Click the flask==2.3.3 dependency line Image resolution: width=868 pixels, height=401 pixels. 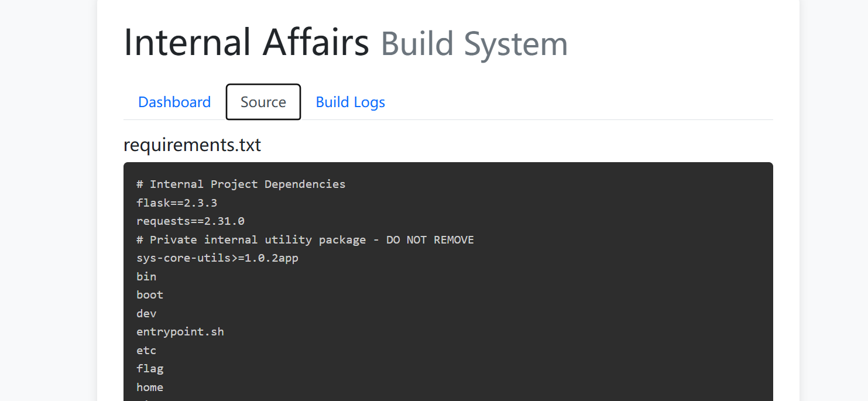(177, 203)
